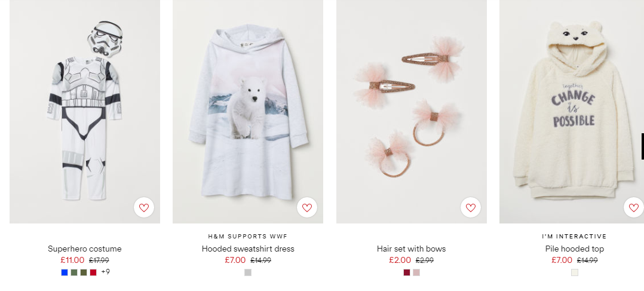View stormtrooper costume product image
This screenshot has height=291, width=644.
click(x=85, y=111)
